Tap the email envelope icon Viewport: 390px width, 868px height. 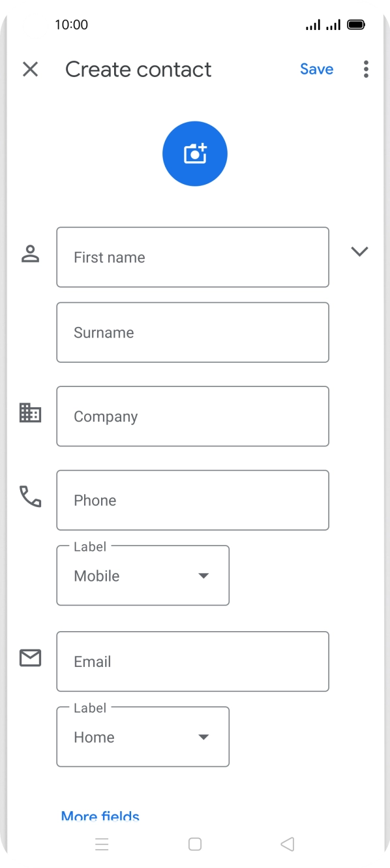tap(30, 659)
